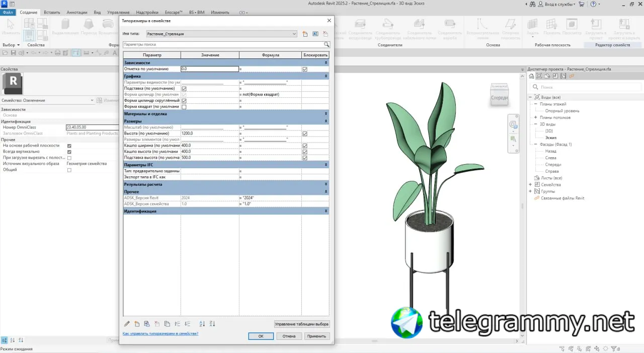
Task: Click the Front face of the ViewCube
Action: tap(499, 98)
